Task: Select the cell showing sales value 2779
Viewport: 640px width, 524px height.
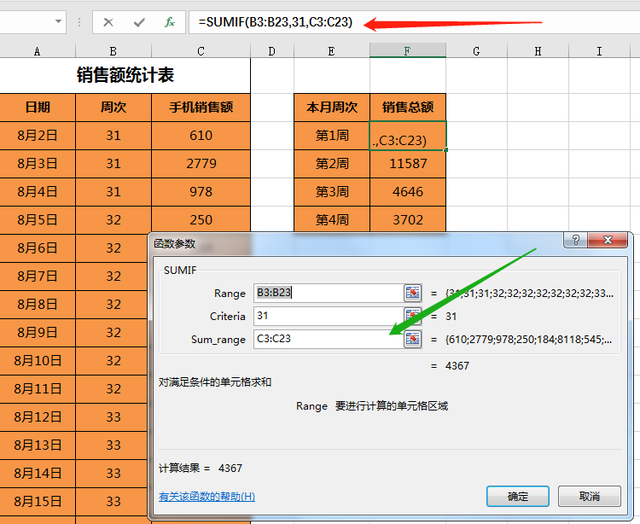Action: point(200,163)
